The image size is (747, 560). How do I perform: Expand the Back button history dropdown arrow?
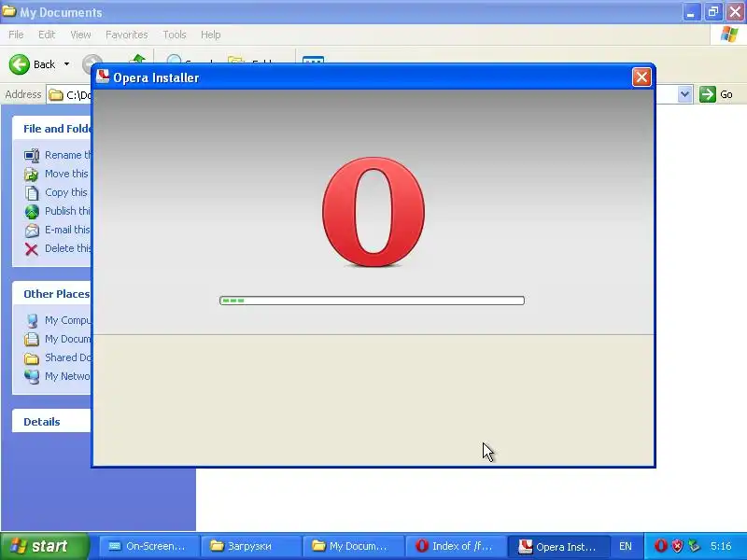coord(66,64)
